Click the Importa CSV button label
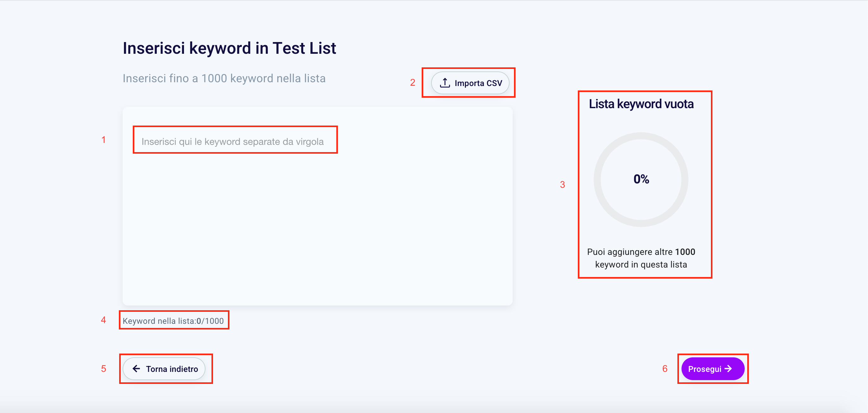Screen dimensions: 868x413 point(478,83)
